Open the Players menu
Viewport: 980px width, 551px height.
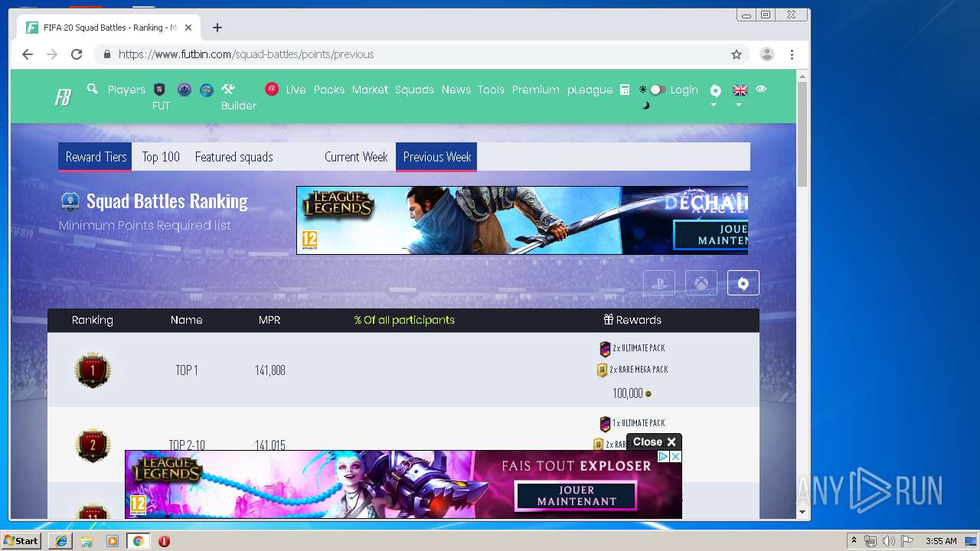[126, 90]
